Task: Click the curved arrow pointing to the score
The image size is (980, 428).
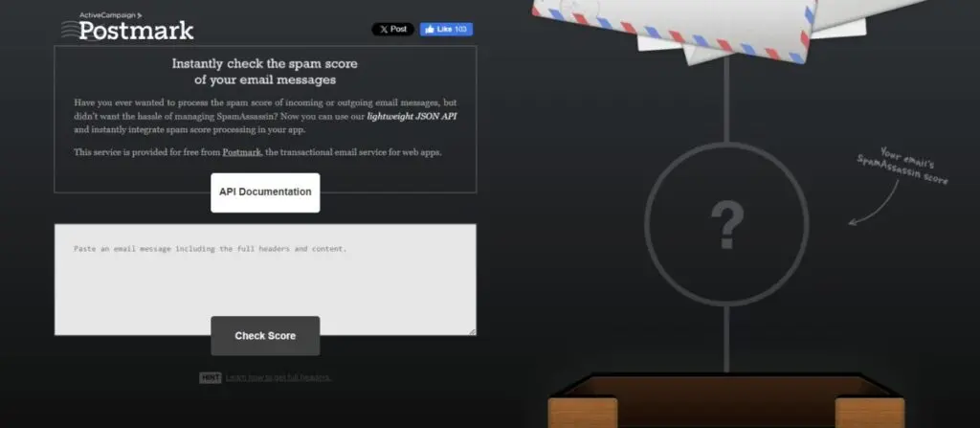Action: (874, 203)
